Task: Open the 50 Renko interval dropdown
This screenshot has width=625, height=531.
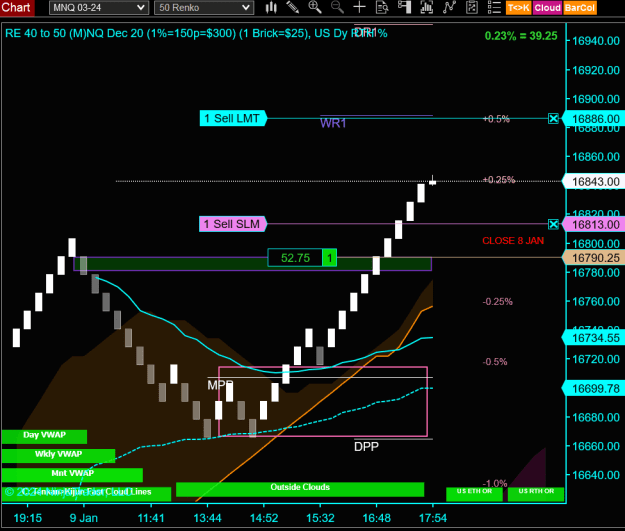Action: point(204,8)
